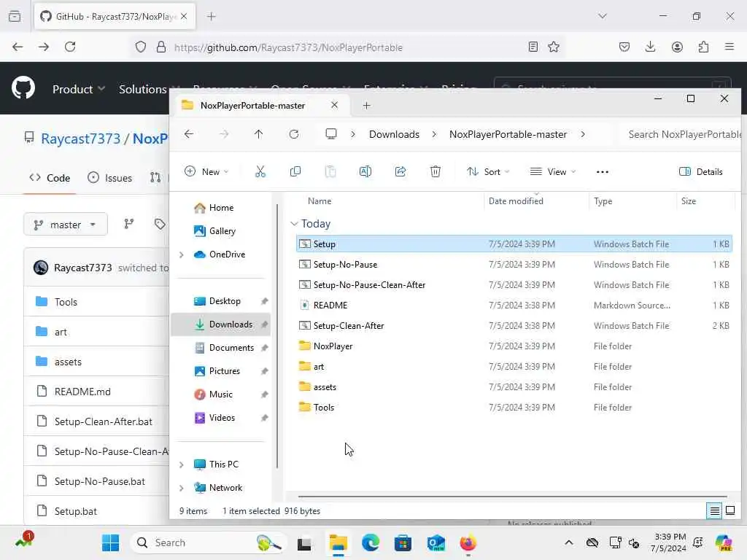The height and width of the screenshot is (560, 747).
Task: Click the Search NoxPlayerPortable search box
Action: 682,134
